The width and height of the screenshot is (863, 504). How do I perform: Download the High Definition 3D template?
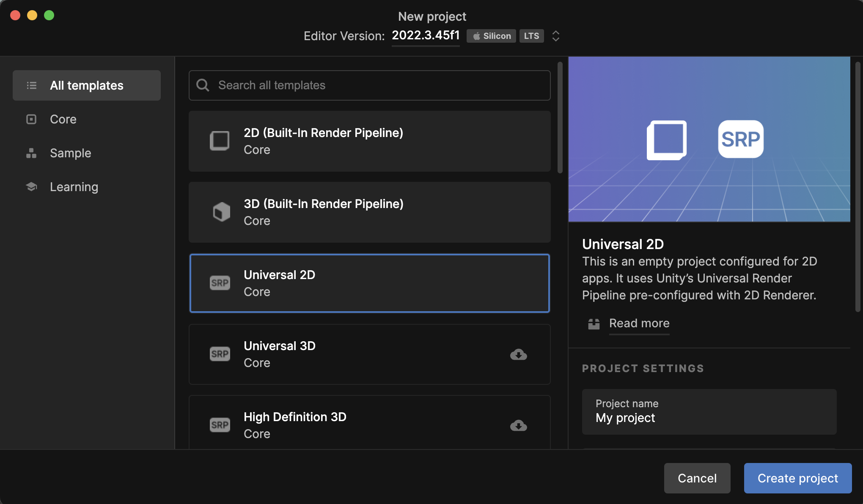click(518, 425)
